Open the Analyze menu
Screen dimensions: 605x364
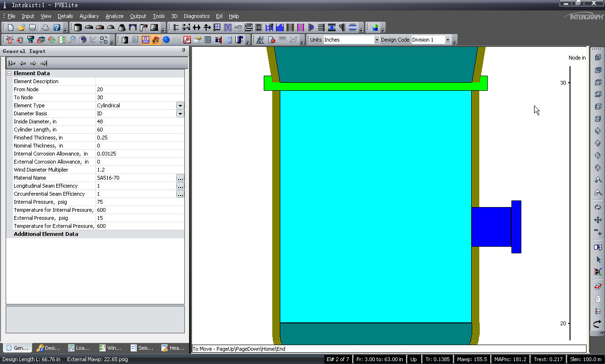coord(114,16)
